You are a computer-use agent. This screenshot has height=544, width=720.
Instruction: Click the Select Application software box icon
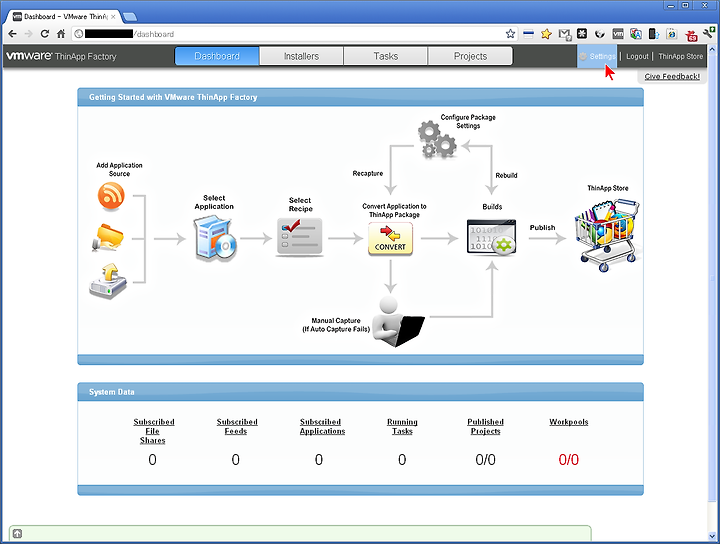pos(214,239)
